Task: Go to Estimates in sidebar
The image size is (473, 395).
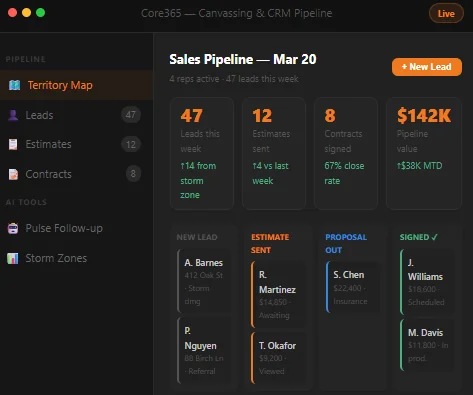Action: pos(76,144)
